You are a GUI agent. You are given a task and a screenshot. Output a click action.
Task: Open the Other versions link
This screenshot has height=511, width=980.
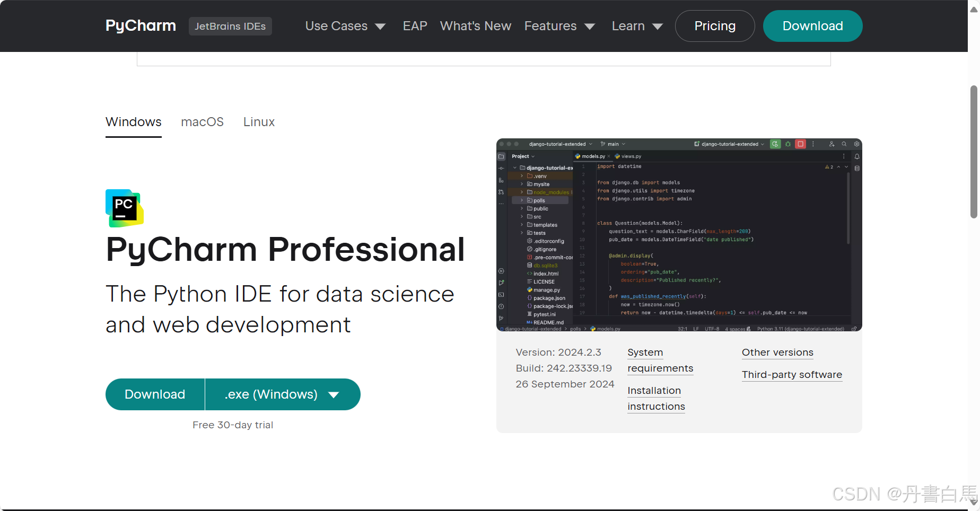click(x=777, y=353)
